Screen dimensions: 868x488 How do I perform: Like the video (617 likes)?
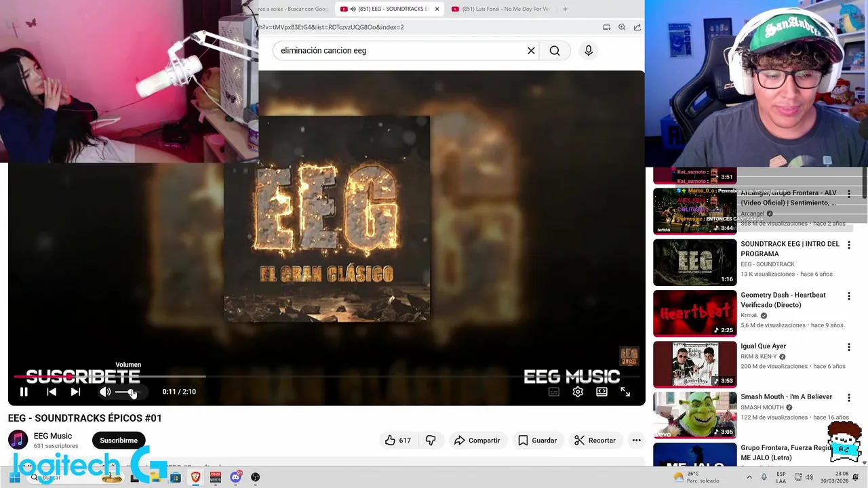pyautogui.click(x=398, y=441)
